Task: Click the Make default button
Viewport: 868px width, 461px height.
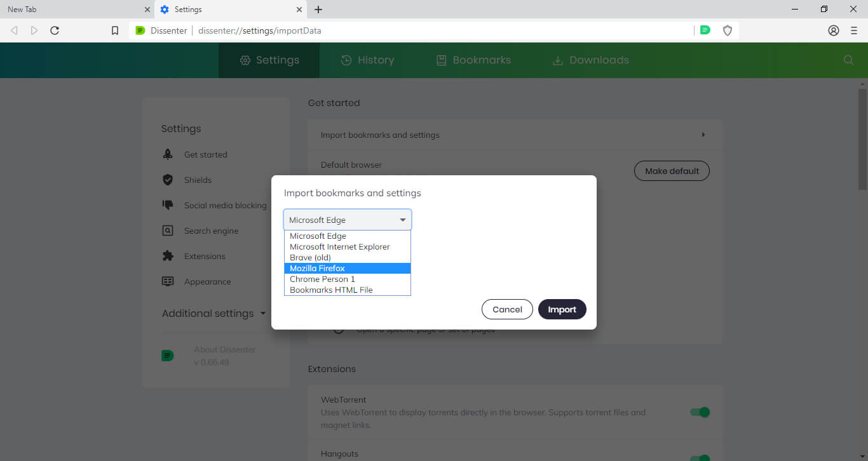Action: coord(672,171)
